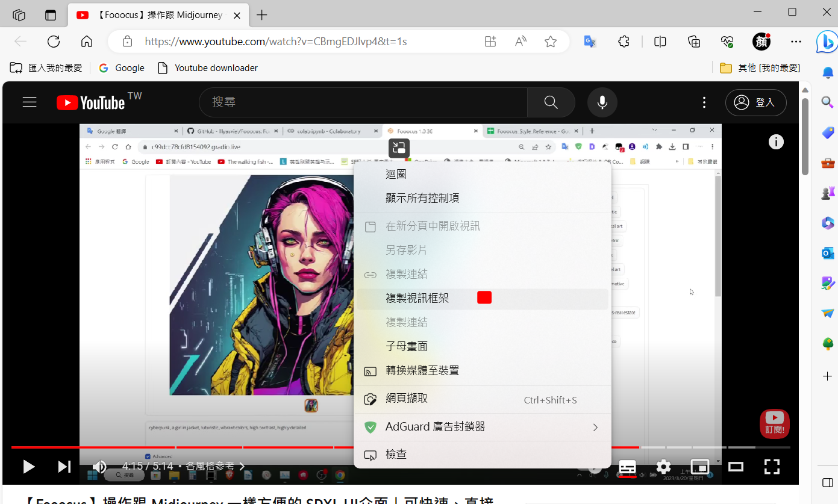Open Edge Settings and more menu
Screen dimensions: 838x504
pyautogui.click(x=796, y=42)
